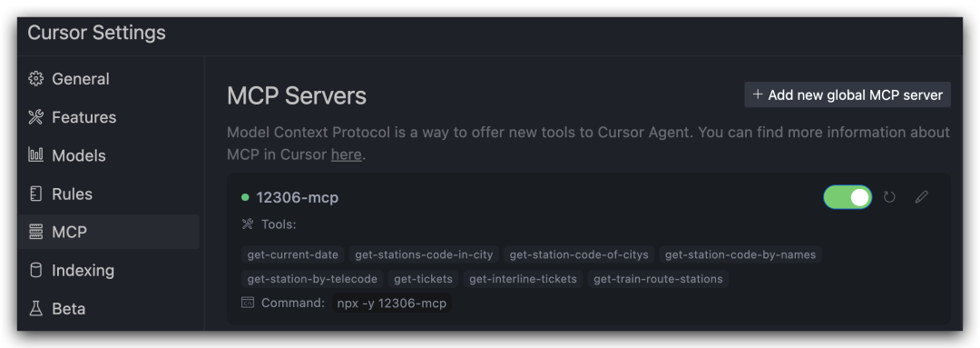Click the Rules notebook icon

(35, 194)
